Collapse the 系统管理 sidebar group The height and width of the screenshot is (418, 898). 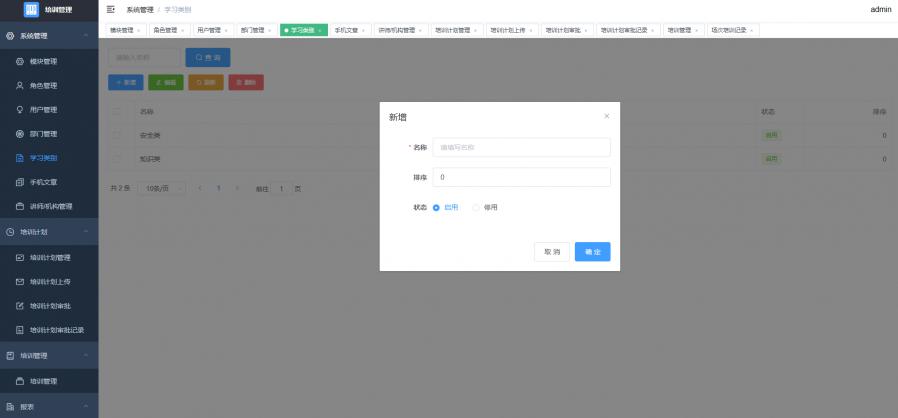click(86, 37)
